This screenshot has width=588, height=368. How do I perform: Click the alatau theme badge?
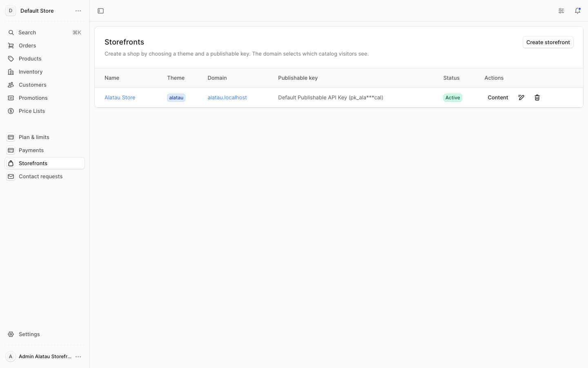(x=176, y=98)
